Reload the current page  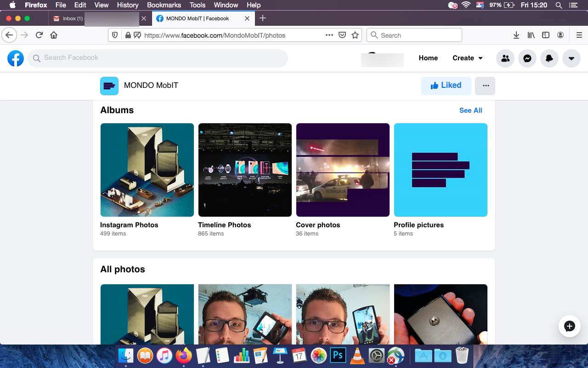click(39, 35)
